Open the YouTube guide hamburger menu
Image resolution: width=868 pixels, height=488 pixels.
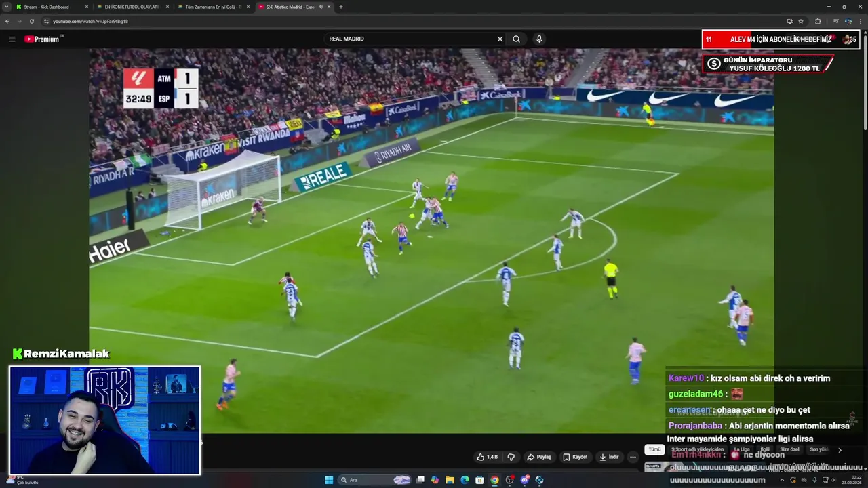coord(12,39)
